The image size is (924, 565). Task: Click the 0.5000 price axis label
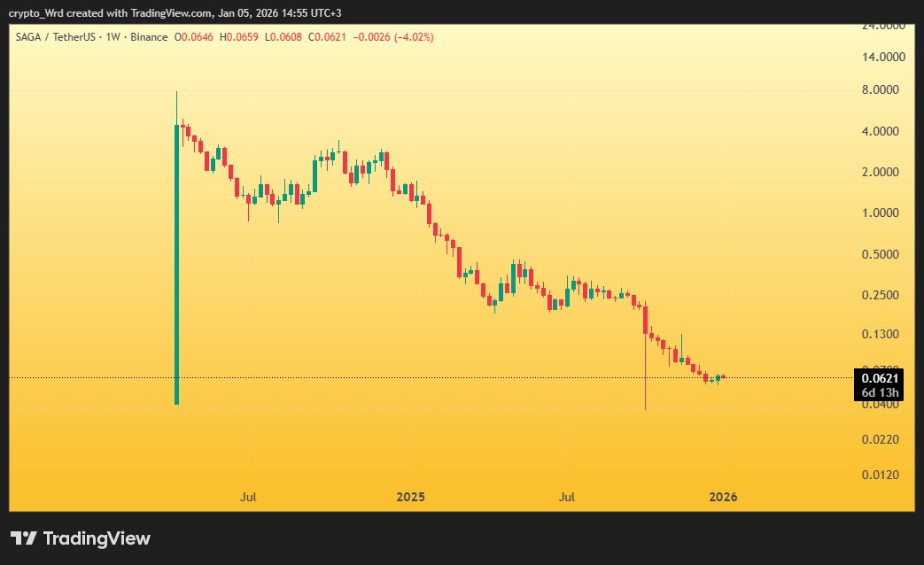coord(881,254)
